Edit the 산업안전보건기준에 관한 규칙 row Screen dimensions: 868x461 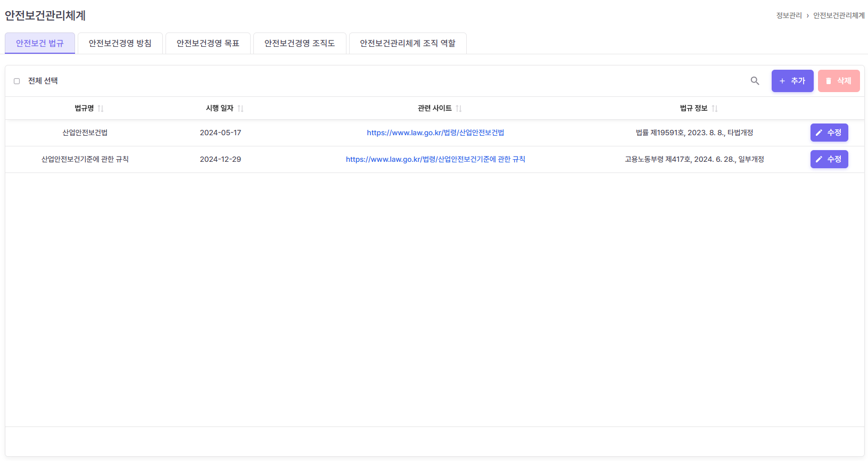coord(829,159)
